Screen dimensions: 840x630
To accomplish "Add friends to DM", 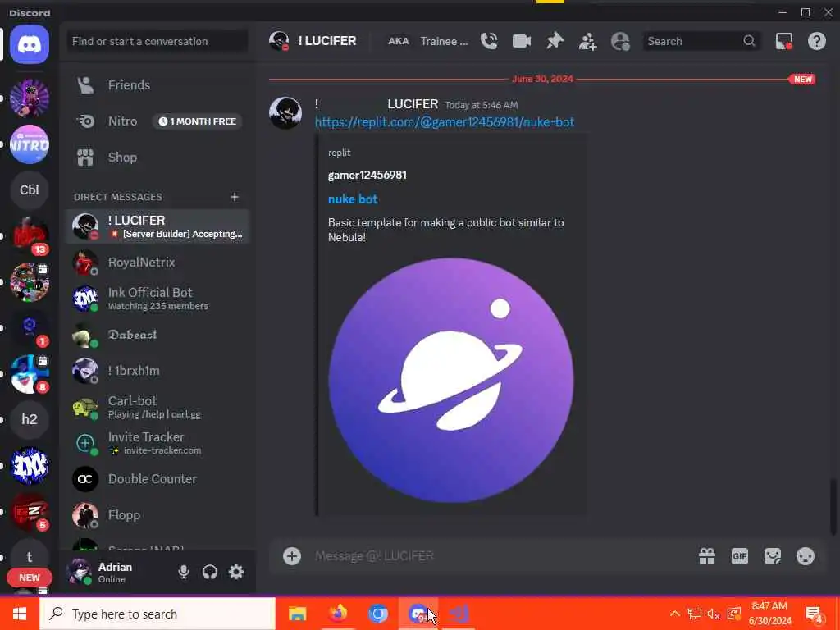I will (587, 41).
